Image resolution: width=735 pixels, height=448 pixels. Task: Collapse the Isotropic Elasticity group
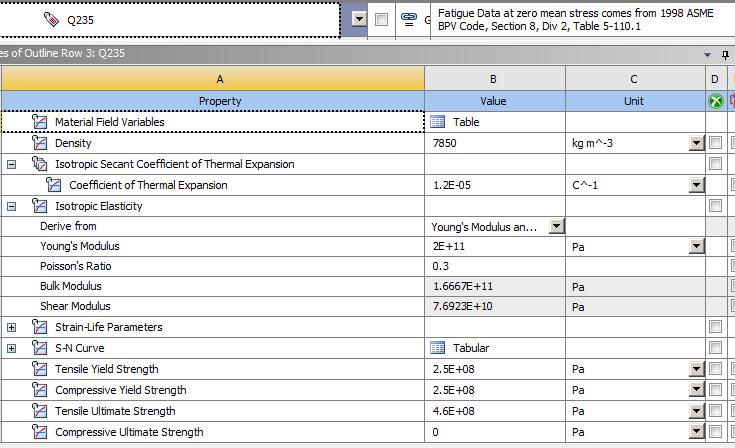tap(12, 206)
